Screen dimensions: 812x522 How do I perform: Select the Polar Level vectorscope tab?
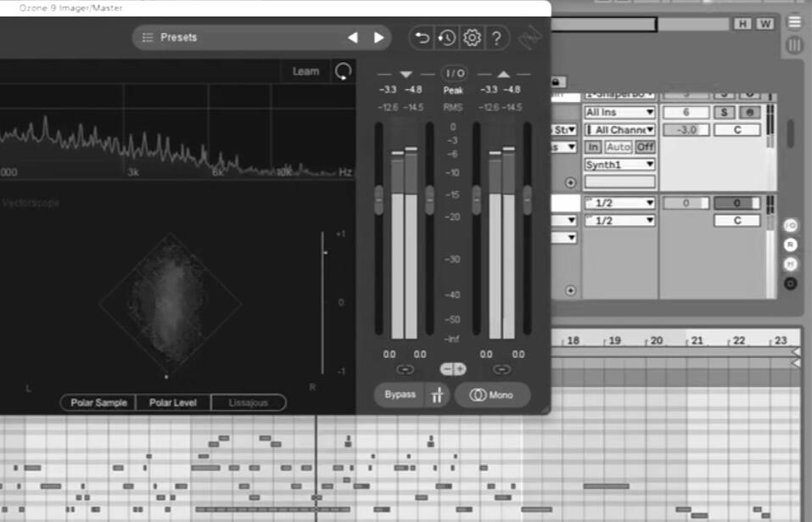[x=173, y=402]
